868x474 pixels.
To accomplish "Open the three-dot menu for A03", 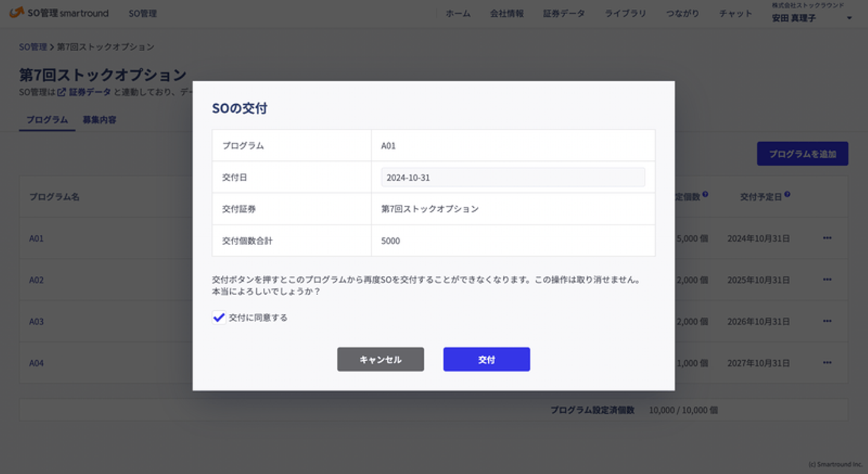I will point(827,321).
